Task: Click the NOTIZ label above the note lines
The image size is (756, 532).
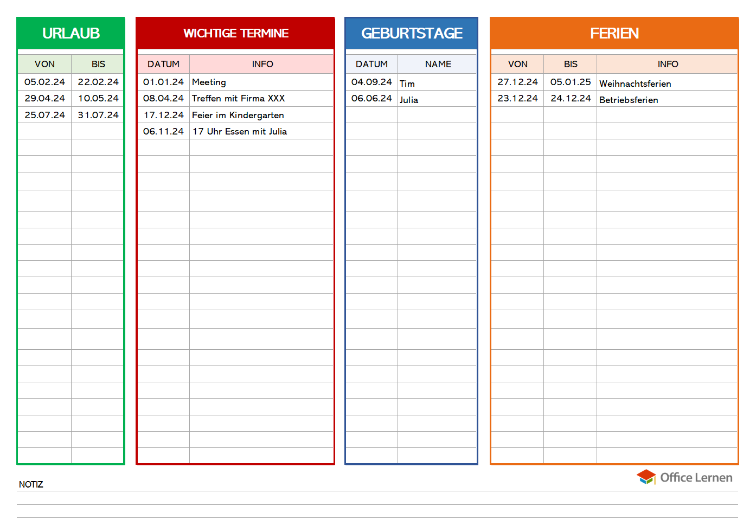Action: (31, 484)
